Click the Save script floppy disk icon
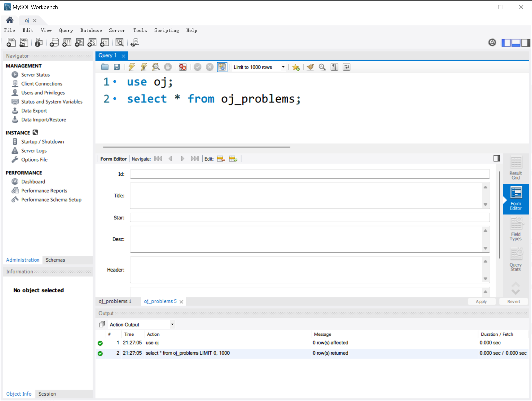 click(x=117, y=67)
